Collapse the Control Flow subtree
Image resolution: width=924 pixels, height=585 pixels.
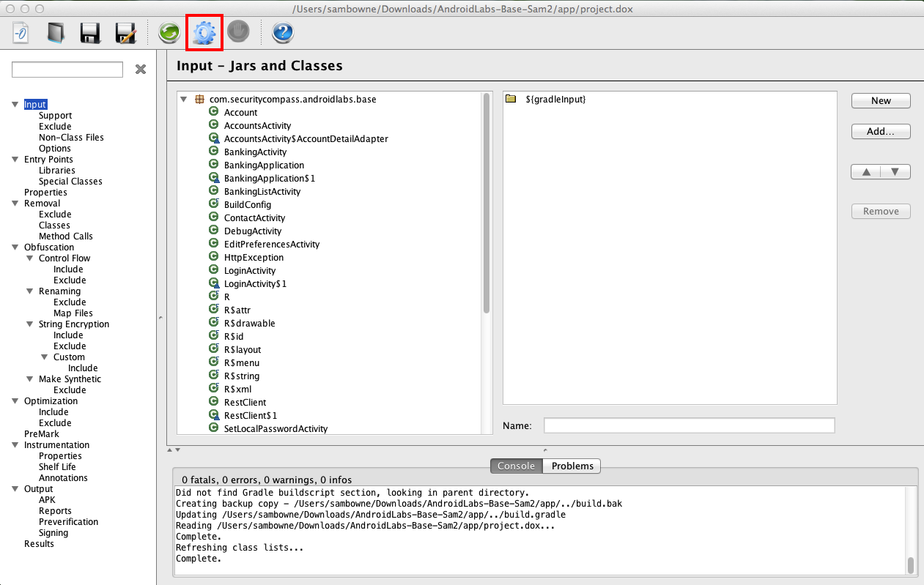click(x=30, y=258)
